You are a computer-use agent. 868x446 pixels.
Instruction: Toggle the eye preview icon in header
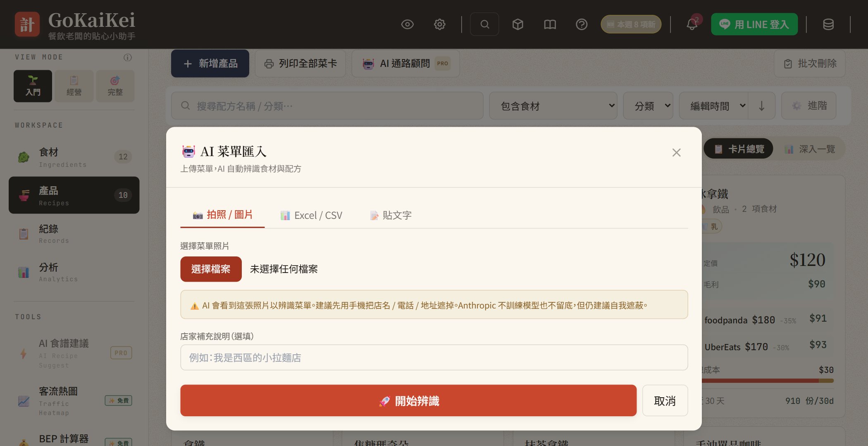(x=407, y=24)
